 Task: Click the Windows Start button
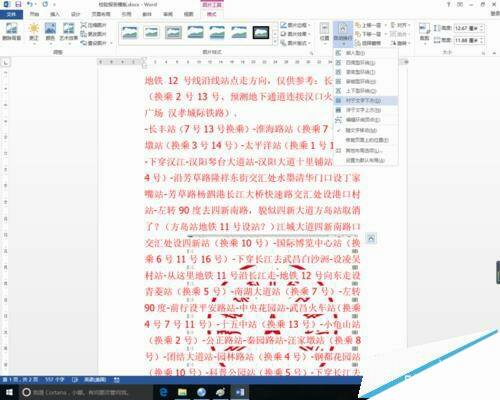coord(8,392)
